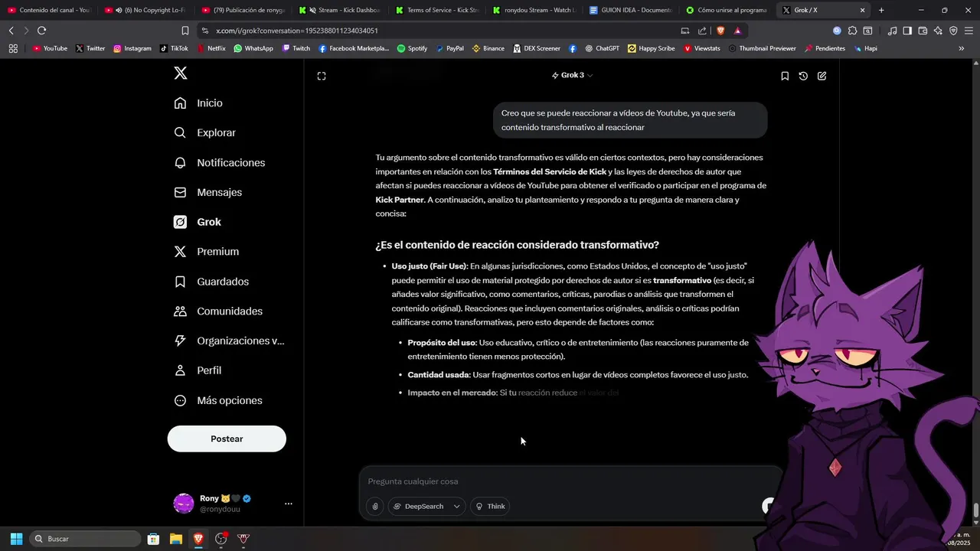Open Thumbnail Previewer bookmark
This screenshot has height=551, width=980.
[x=762, y=48]
